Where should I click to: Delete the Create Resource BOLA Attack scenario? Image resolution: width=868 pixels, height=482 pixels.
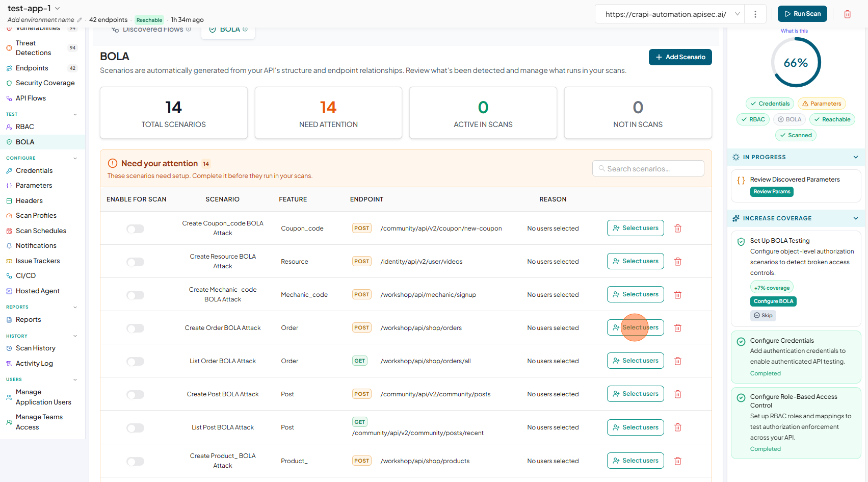pos(678,262)
